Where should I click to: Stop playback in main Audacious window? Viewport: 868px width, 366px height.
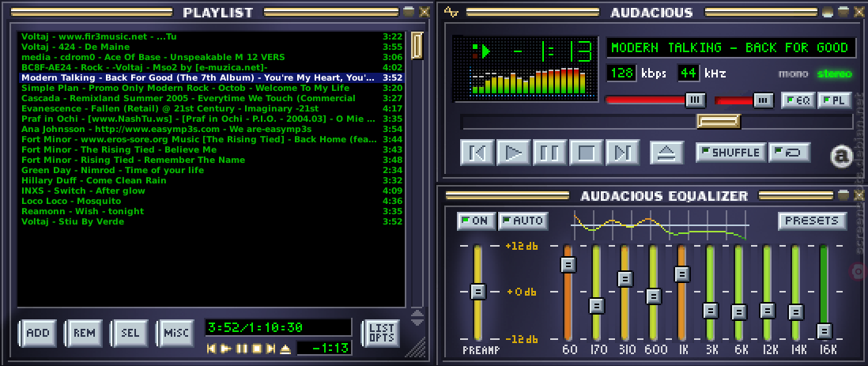(587, 152)
